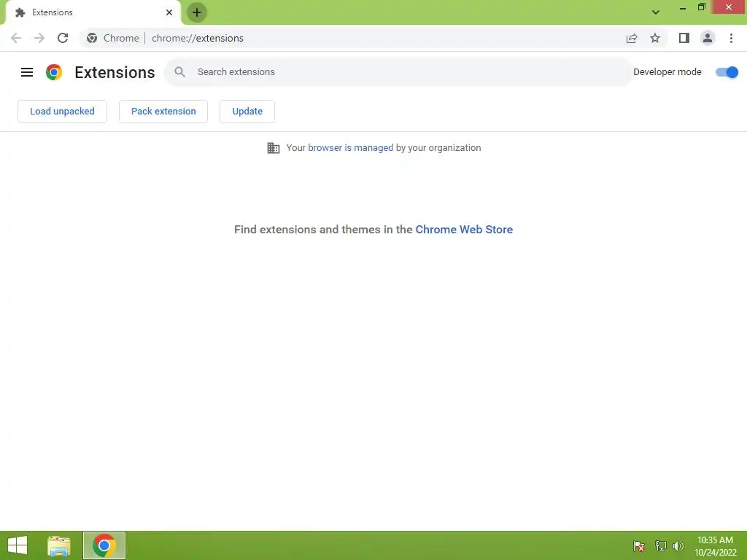Focus the Search extensions field
Screen dimensions: 747x560
click(x=398, y=72)
